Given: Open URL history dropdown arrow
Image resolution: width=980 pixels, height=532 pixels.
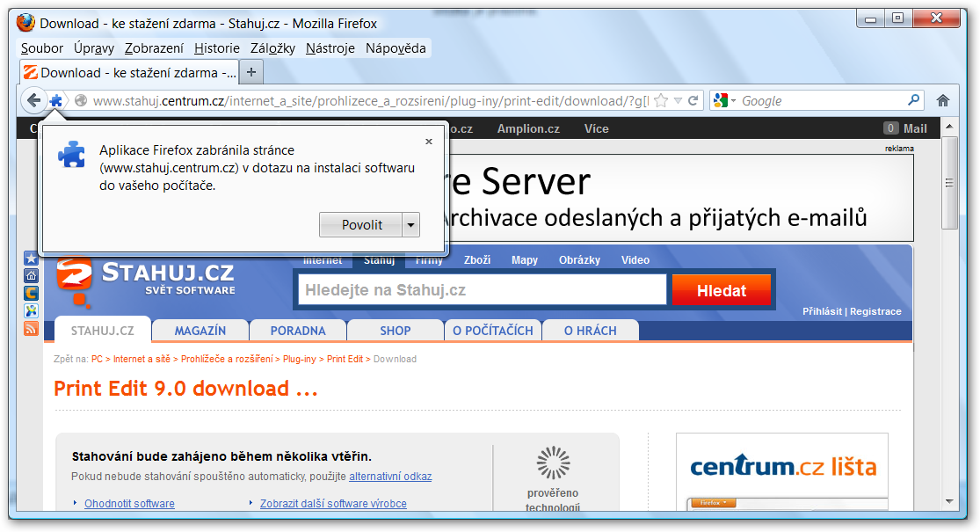Looking at the screenshot, I should [679, 100].
